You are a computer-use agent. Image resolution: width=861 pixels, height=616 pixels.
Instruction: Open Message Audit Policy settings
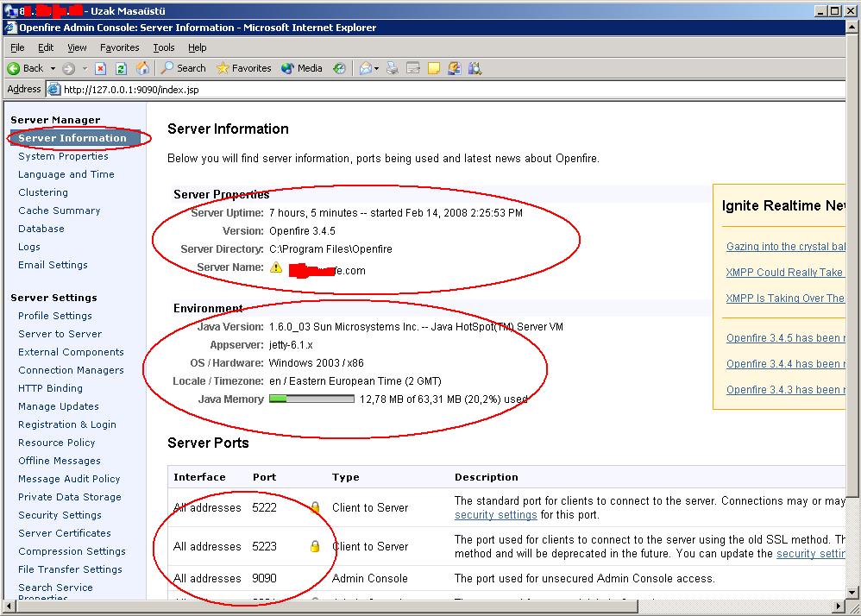[69, 479]
